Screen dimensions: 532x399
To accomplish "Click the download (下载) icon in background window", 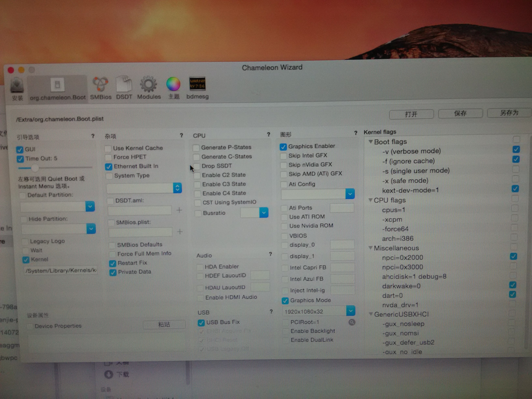I will pos(109,374).
